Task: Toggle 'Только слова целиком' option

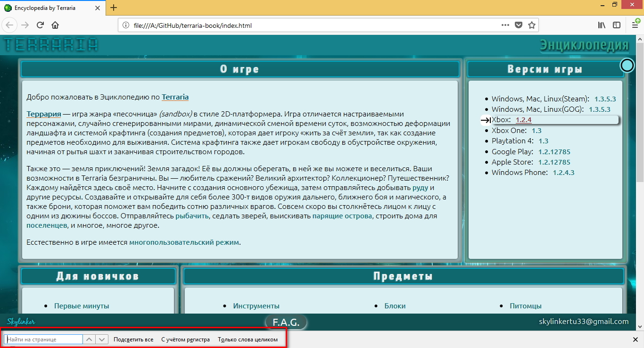Action: (x=248, y=340)
